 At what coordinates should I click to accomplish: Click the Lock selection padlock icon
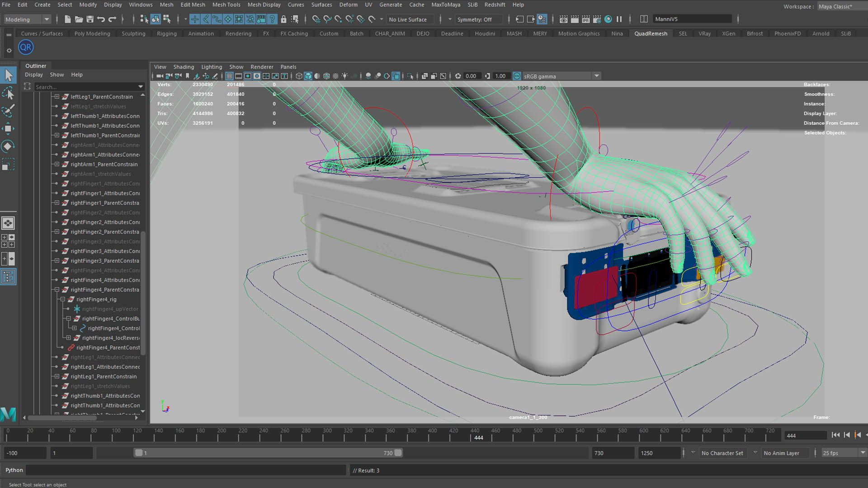tap(283, 19)
